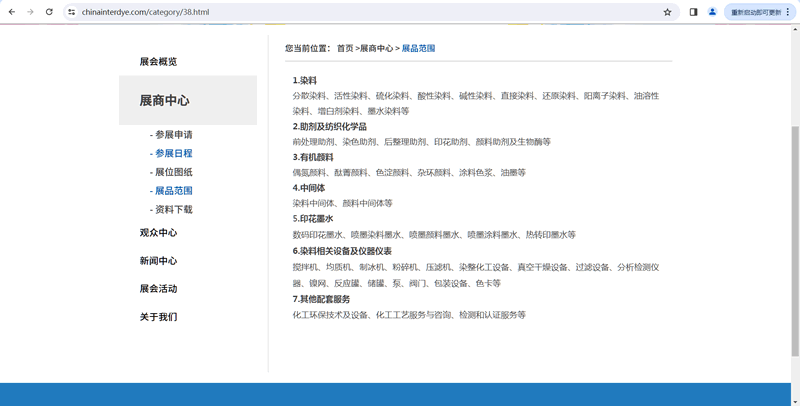Expand the 新闻中心 sidebar section

[158, 261]
